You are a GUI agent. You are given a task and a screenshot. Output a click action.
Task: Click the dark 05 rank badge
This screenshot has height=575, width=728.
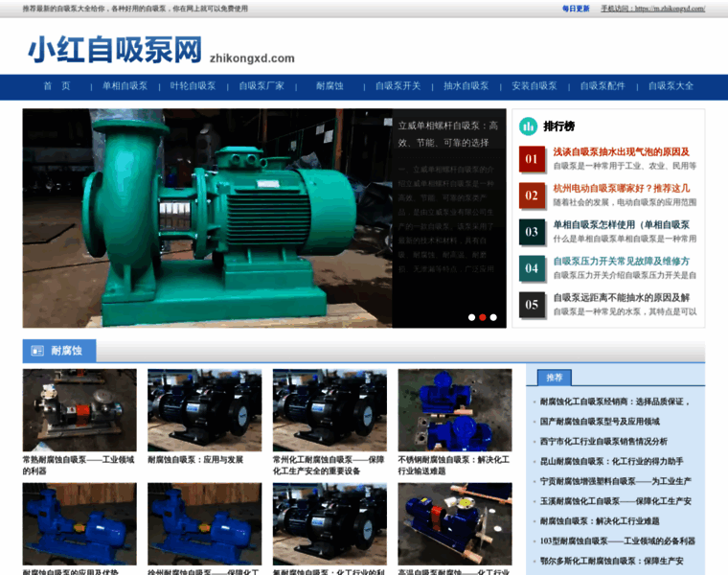(532, 305)
